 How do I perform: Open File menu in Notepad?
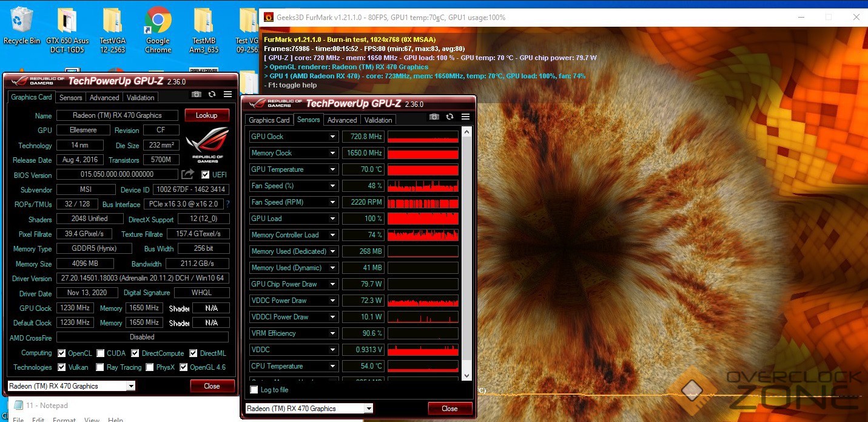pos(18,420)
